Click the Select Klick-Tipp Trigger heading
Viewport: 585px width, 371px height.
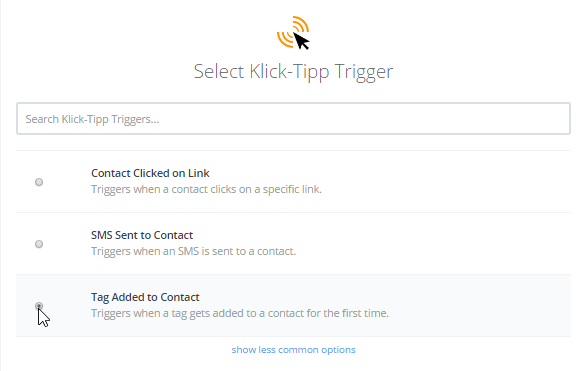tap(293, 72)
